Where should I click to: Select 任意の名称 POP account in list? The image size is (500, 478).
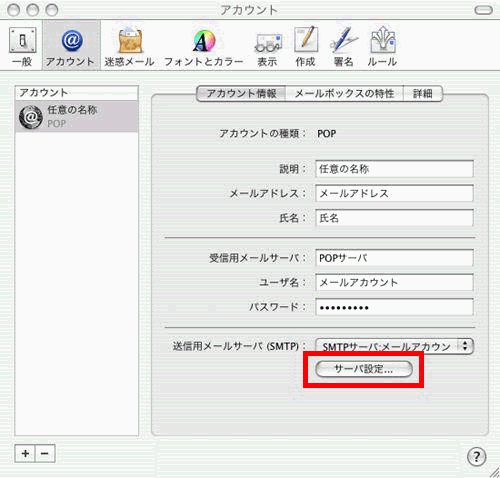[77, 117]
